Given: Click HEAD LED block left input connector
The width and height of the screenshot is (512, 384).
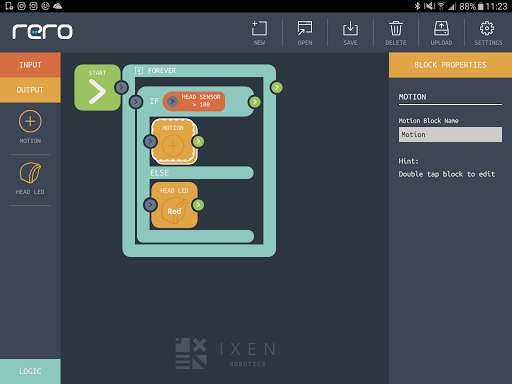Looking at the screenshot, I should coord(150,205).
